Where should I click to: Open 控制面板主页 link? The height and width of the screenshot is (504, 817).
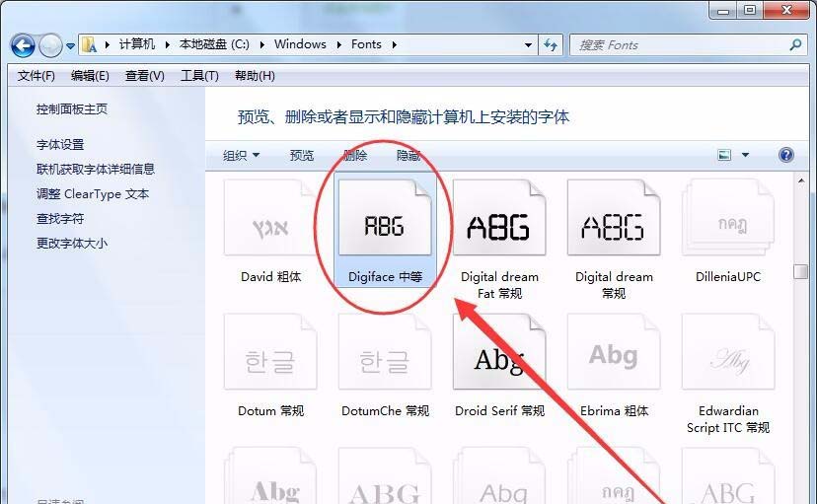(72, 108)
